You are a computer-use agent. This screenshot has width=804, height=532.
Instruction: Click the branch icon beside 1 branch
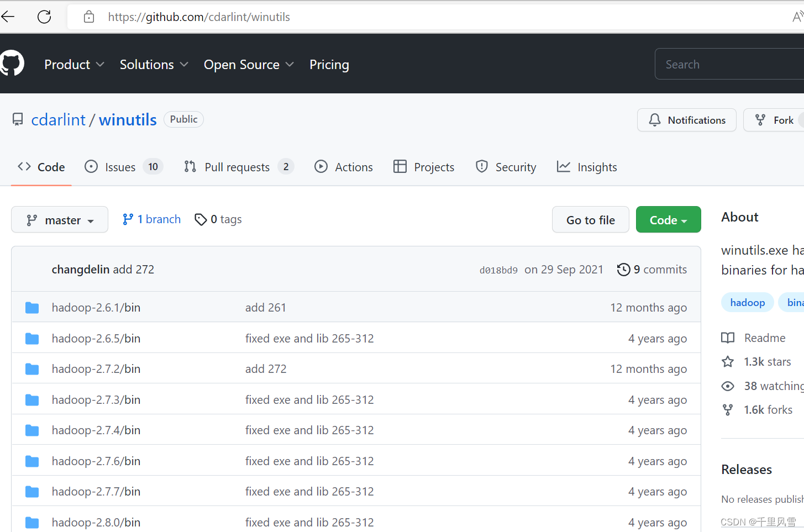click(x=128, y=220)
